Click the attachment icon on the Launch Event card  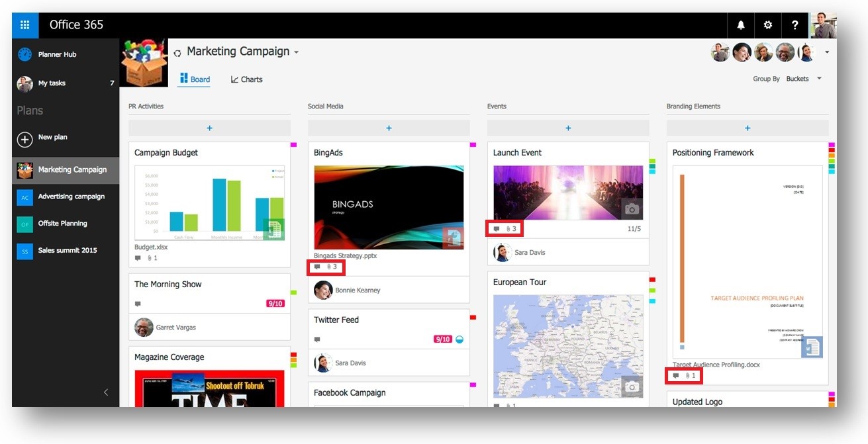coord(508,229)
